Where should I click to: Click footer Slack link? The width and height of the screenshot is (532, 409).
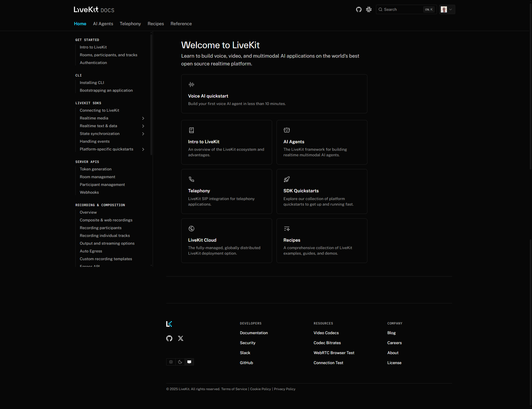245,353
